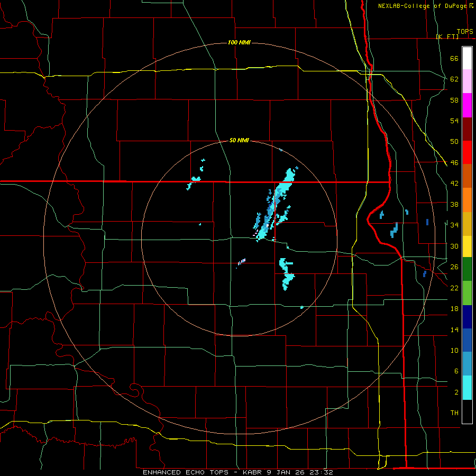Viewport: 476px width, 476px height.
Task: Click the legend value '54'
Action: tap(454, 121)
